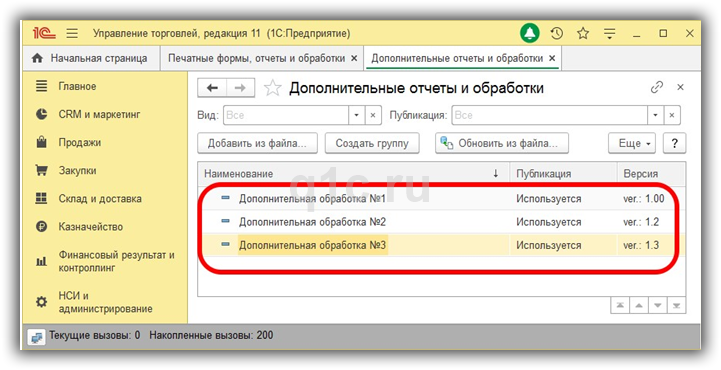The image size is (721, 370).
Task: Open notifications bell icon
Action: (x=530, y=33)
